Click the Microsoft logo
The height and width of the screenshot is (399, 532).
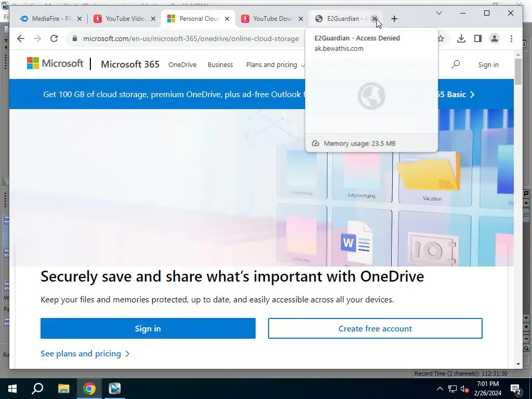click(55, 63)
